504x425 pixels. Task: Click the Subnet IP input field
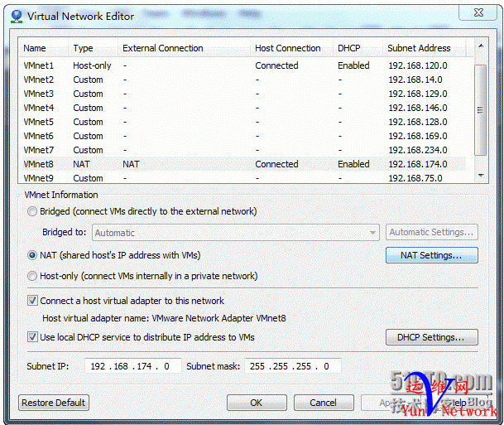133,366
